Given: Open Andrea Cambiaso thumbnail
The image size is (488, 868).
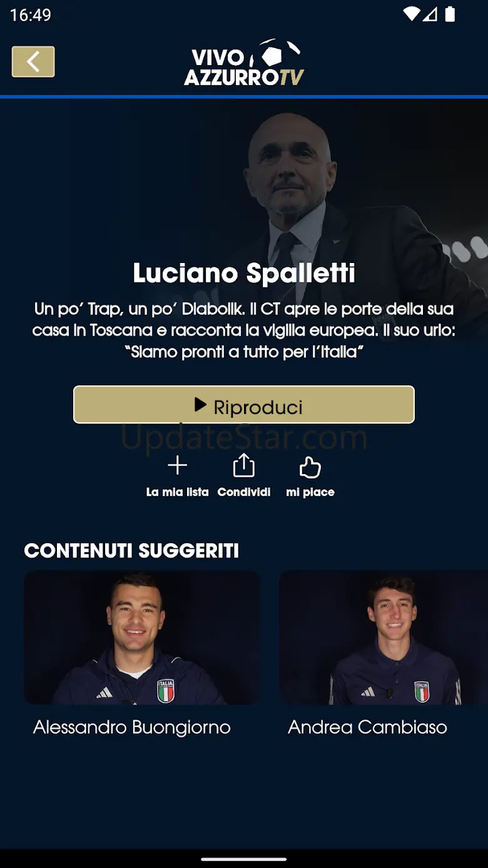Looking at the screenshot, I should [x=384, y=638].
